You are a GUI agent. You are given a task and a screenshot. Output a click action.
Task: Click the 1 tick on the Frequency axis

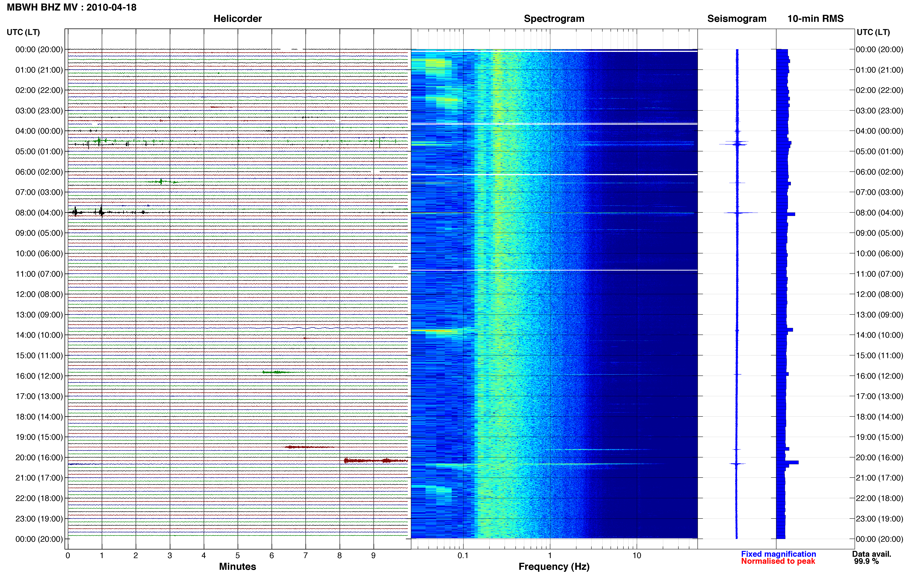point(550,556)
